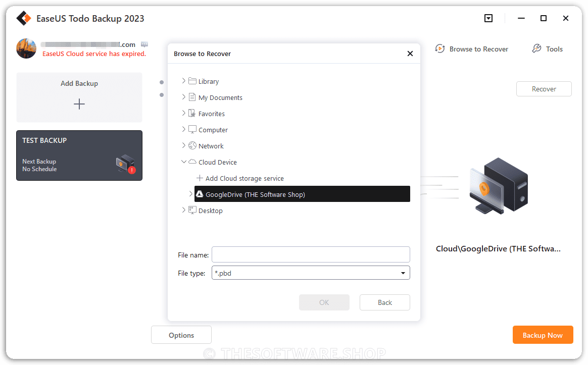Open the File type *.pbd dropdown
The width and height of the screenshot is (588, 365).
pyautogui.click(x=311, y=273)
